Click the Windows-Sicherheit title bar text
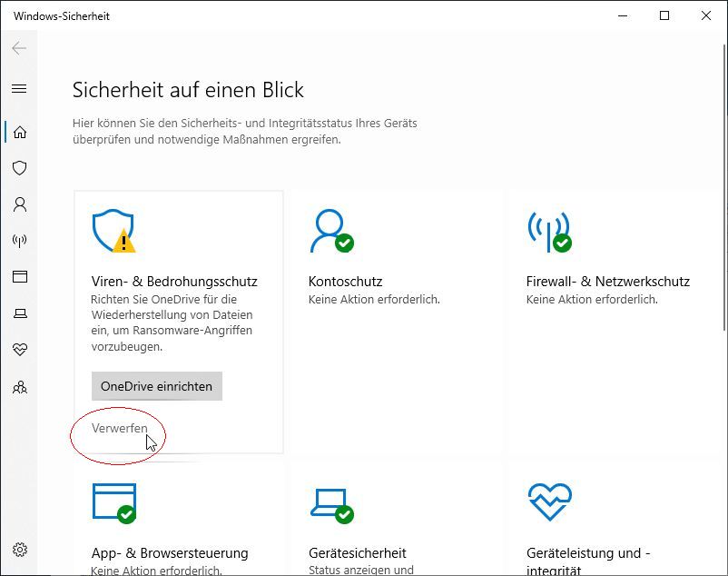 pyautogui.click(x=62, y=16)
